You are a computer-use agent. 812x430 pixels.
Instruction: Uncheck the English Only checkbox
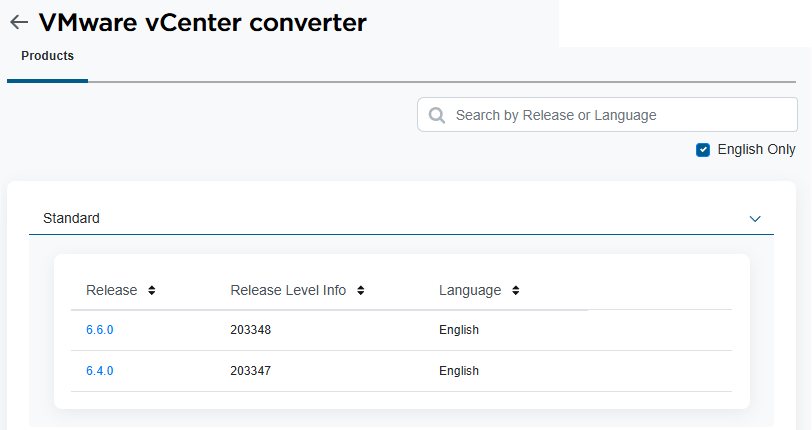[703, 150]
